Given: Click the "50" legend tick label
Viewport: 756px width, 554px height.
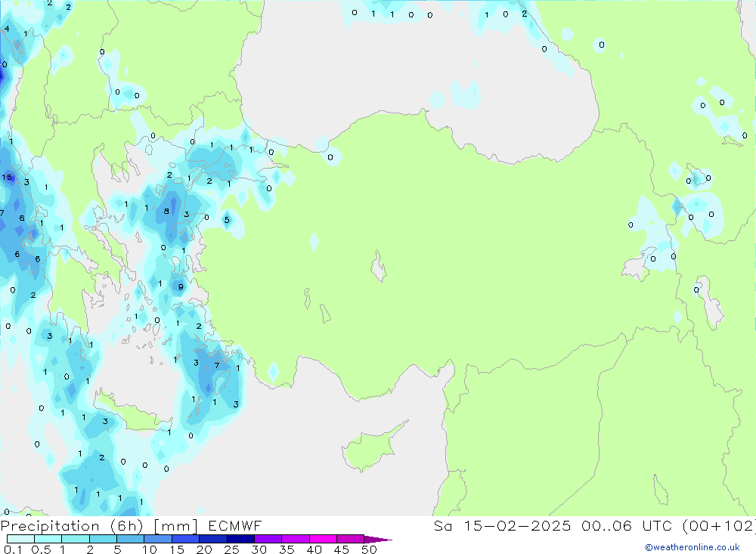Looking at the screenshot, I should 369,549.
